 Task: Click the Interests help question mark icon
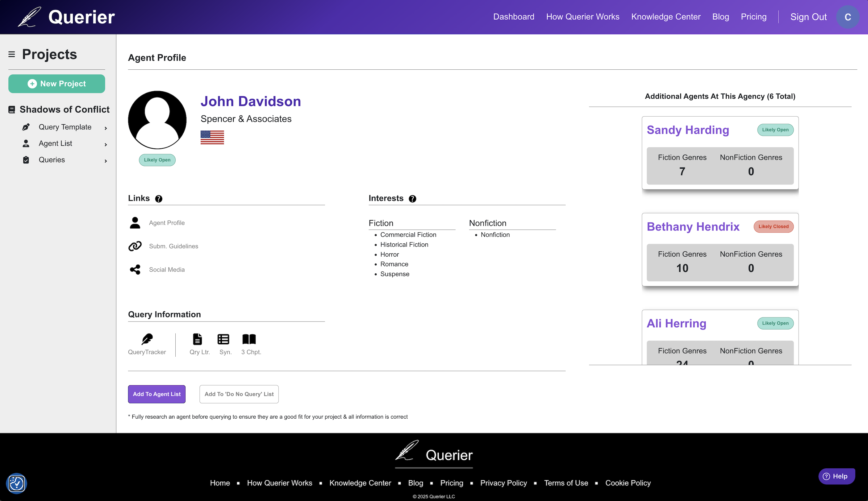(412, 199)
